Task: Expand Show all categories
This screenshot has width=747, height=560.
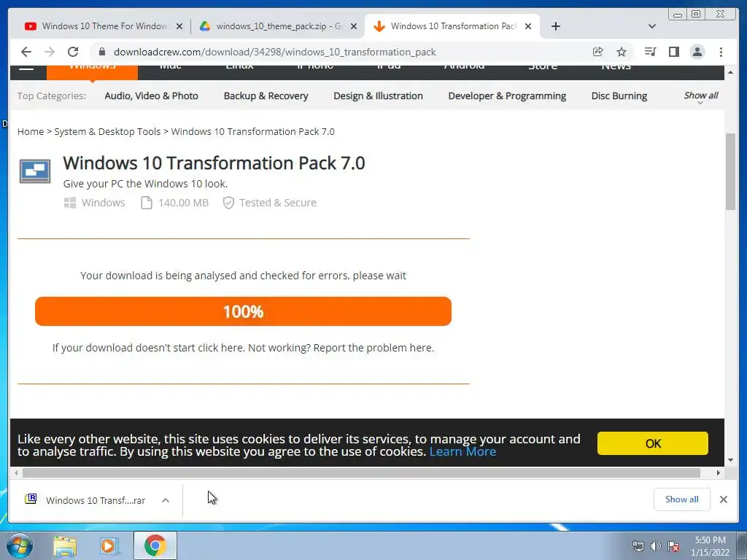Action: 700,97
